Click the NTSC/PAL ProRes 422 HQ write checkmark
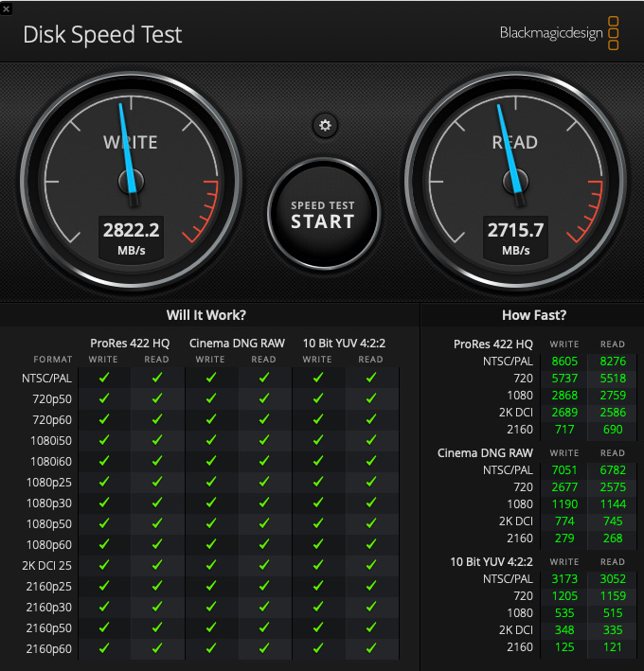This screenshot has width=644, height=671. point(104,378)
